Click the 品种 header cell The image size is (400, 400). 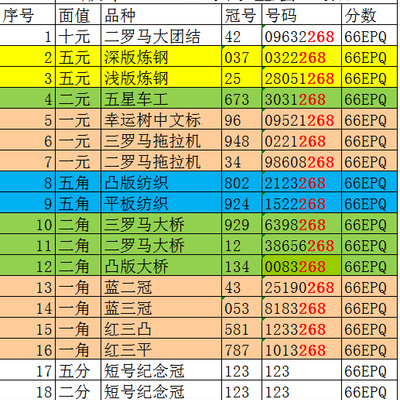(161, 15)
